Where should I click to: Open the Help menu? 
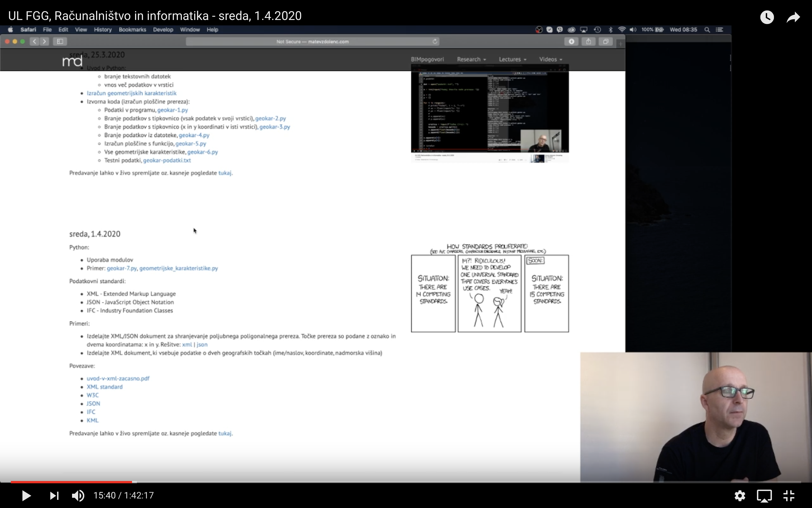click(x=212, y=29)
